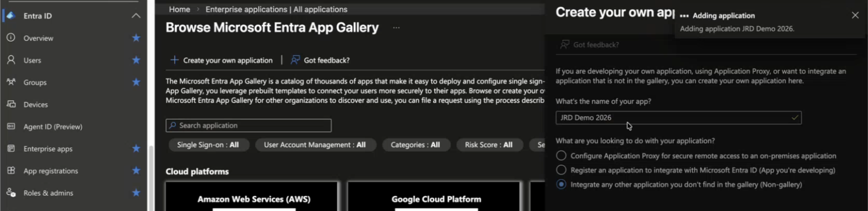This screenshot has width=868, height=211.
Task: Click the Home breadcrumb link
Action: coord(180,9)
